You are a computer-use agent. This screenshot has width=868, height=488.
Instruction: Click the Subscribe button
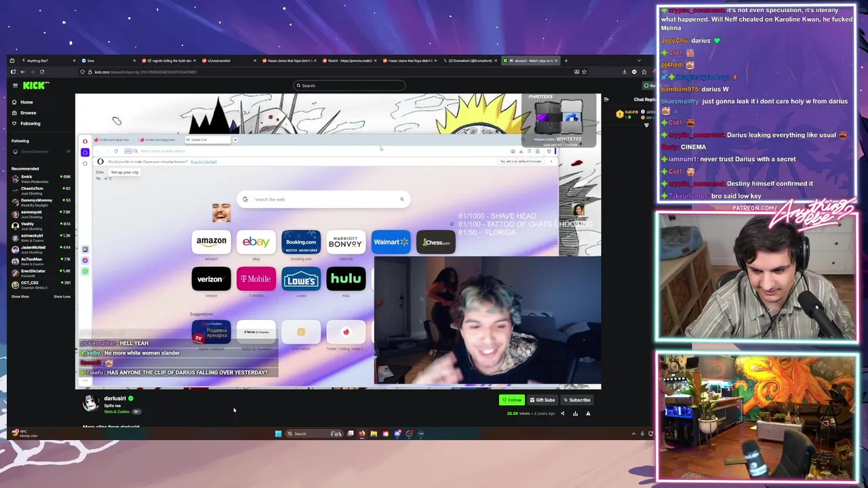point(576,400)
